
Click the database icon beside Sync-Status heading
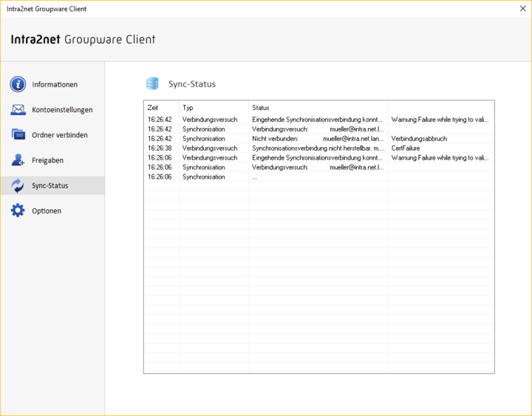[x=152, y=83]
